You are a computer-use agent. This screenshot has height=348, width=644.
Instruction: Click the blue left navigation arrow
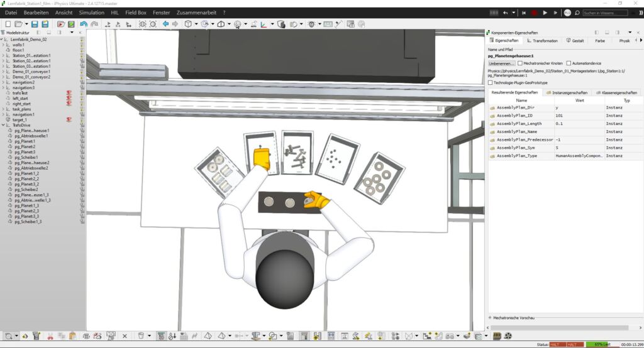tap(166, 24)
